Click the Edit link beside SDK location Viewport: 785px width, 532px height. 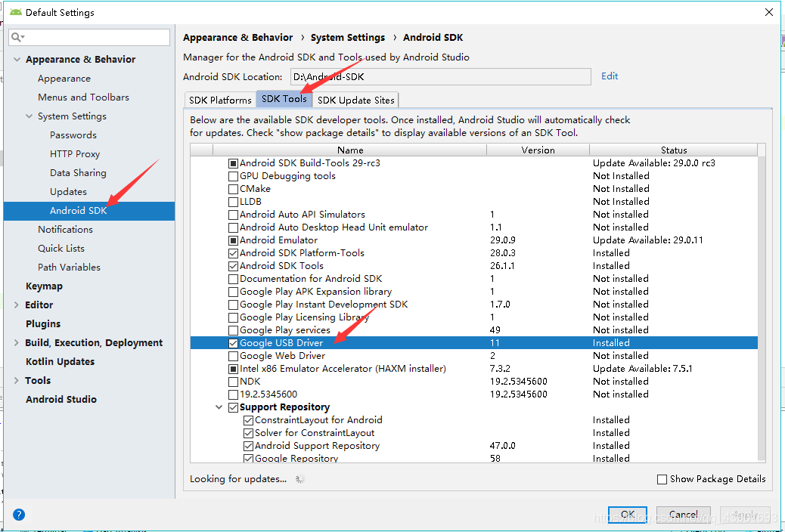[x=610, y=76]
